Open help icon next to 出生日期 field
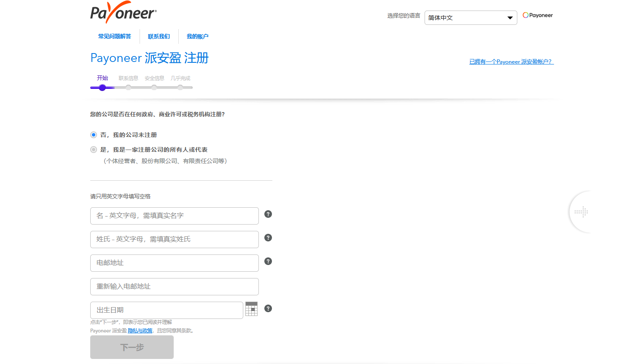632x364 pixels. click(268, 308)
